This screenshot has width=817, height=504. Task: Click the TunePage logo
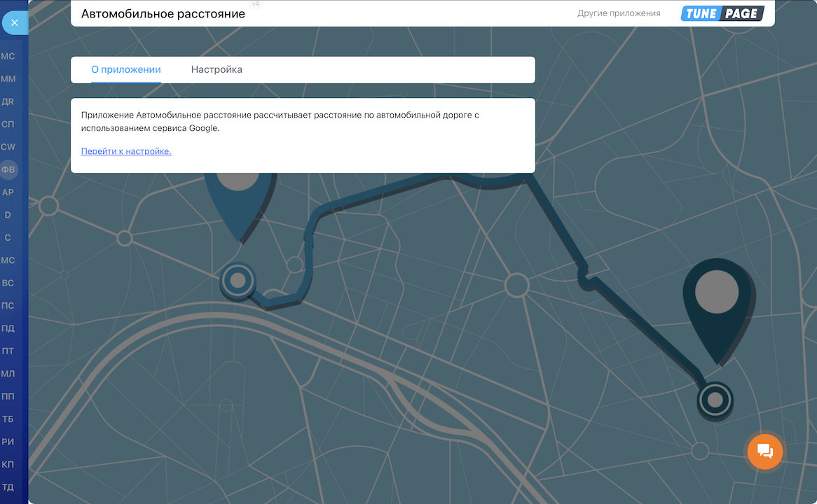pyautogui.click(x=722, y=13)
